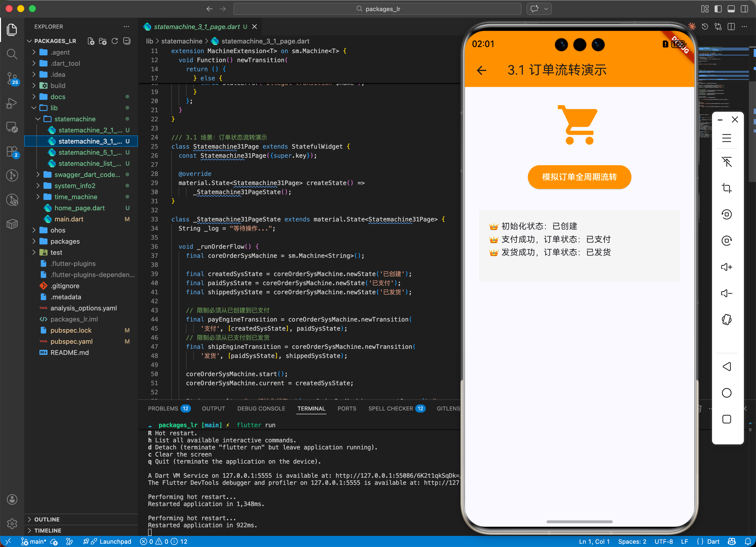The width and height of the screenshot is (756, 547).
Task: Toggle the bottom panel layout
Action: (731, 9)
